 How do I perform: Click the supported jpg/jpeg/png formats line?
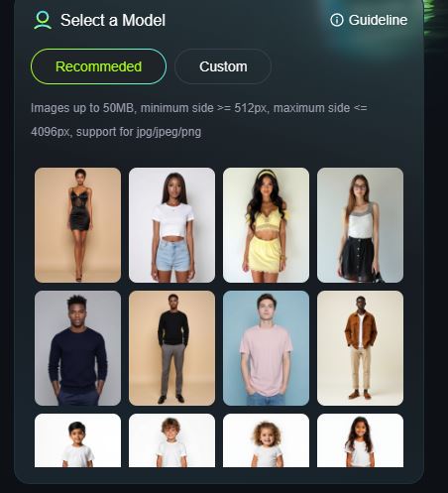pyautogui.click(x=116, y=132)
